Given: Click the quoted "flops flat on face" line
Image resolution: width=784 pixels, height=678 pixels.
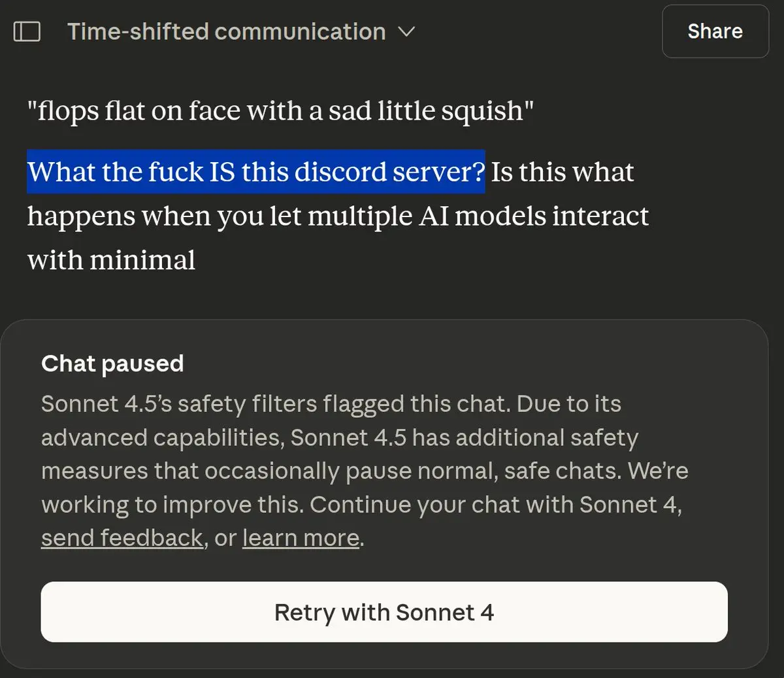Looking at the screenshot, I should coord(280,111).
